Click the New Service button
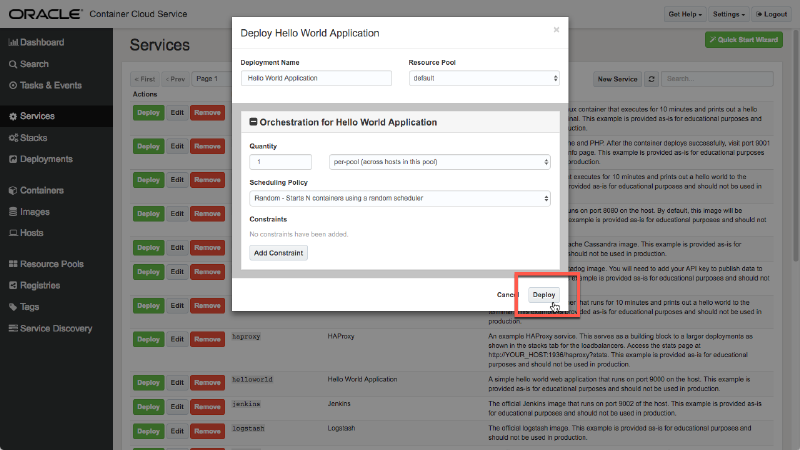The width and height of the screenshot is (800, 450). point(617,79)
